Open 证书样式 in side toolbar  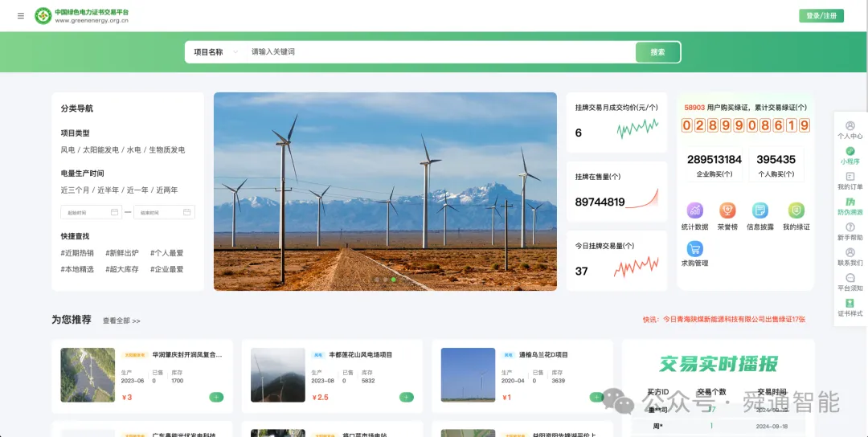point(850,308)
